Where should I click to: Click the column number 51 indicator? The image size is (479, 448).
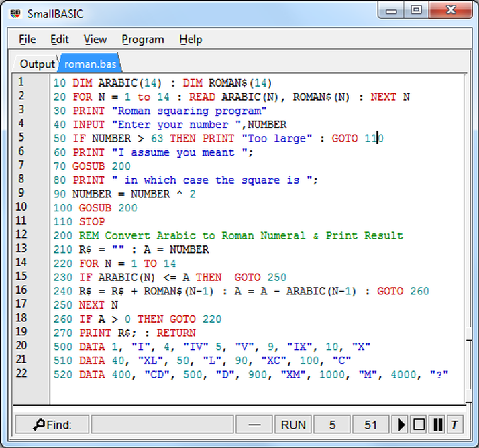pyautogui.click(x=370, y=425)
